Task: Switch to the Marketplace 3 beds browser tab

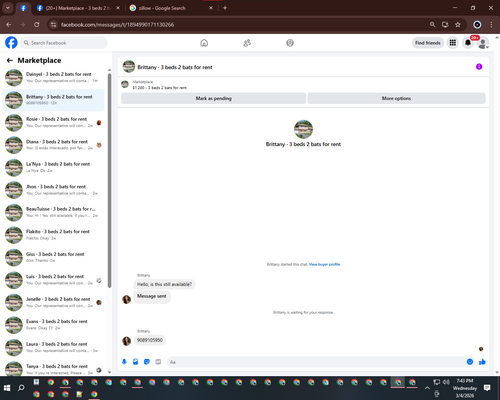Action: click(78, 8)
